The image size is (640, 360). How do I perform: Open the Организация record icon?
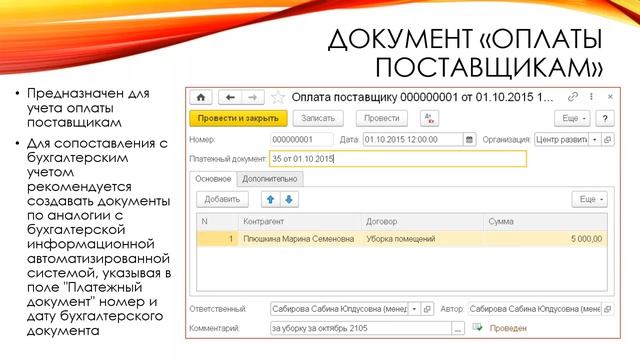point(608,140)
